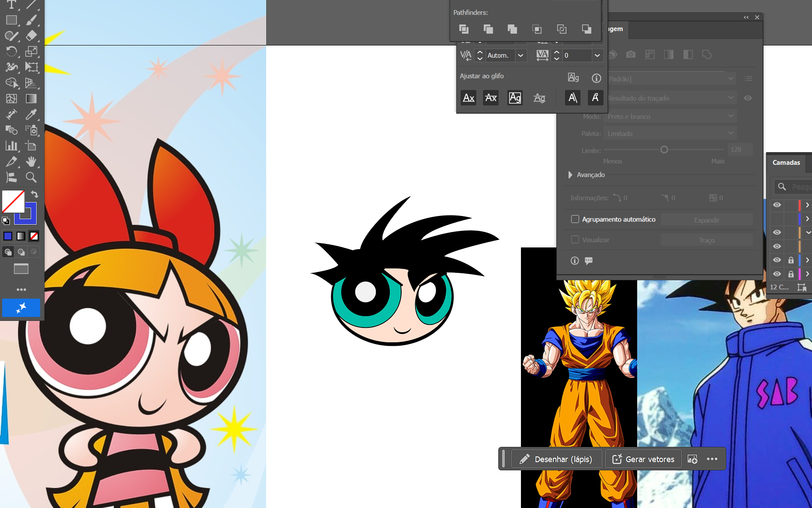Viewport: 812px width, 508px height.
Task: Select the Gradient tool
Action: point(31,99)
